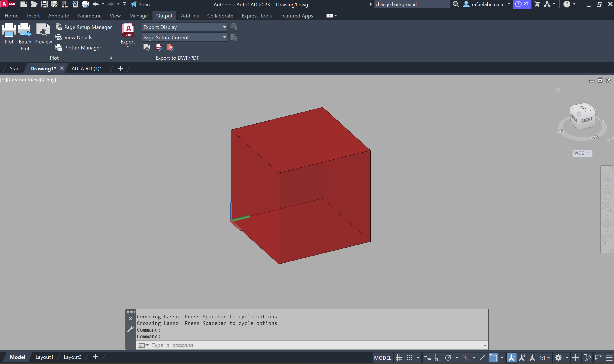Image resolution: width=614 pixels, height=364 pixels.
Task: Switch to the Layout1 tab
Action: click(44, 357)
